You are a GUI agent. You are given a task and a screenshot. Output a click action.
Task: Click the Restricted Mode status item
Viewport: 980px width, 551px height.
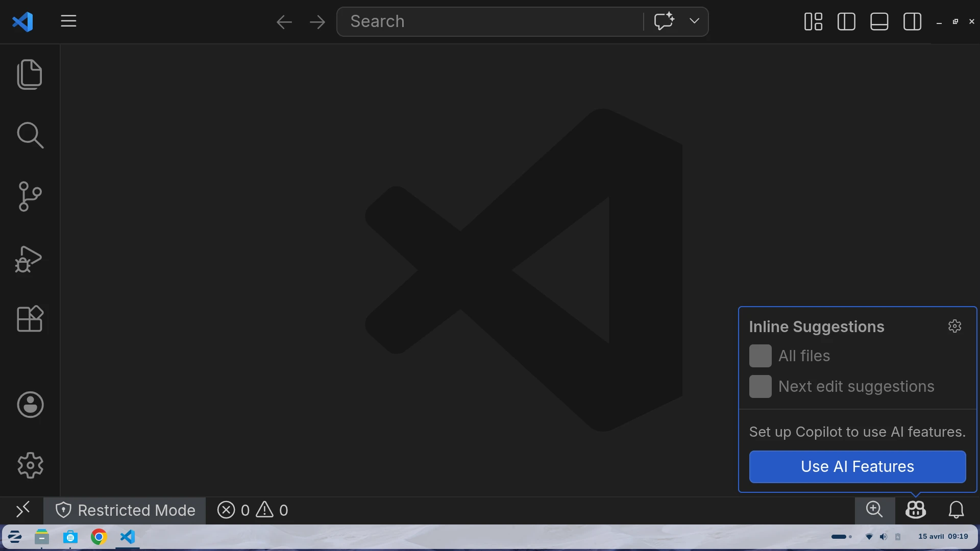tap(125, 510)
